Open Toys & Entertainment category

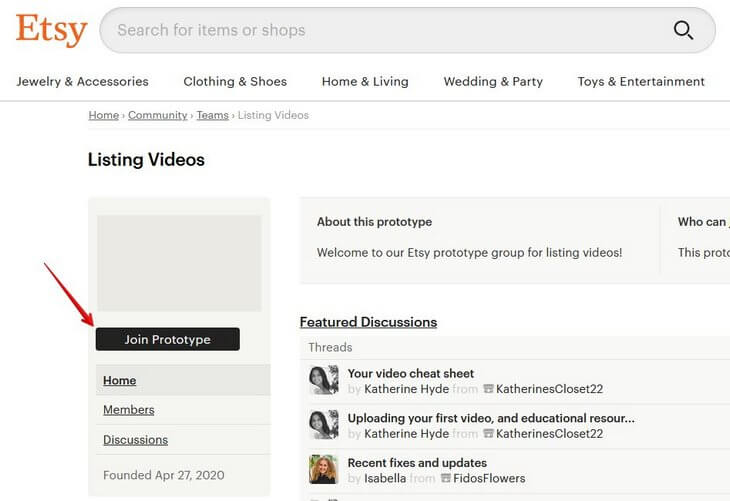tap(641, 81)
